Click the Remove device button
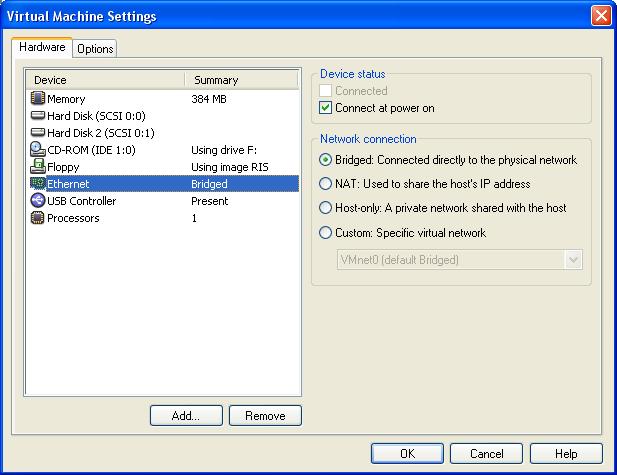This screenshot has width=617, height=475. pyautogui.click(x=265, y=416)
